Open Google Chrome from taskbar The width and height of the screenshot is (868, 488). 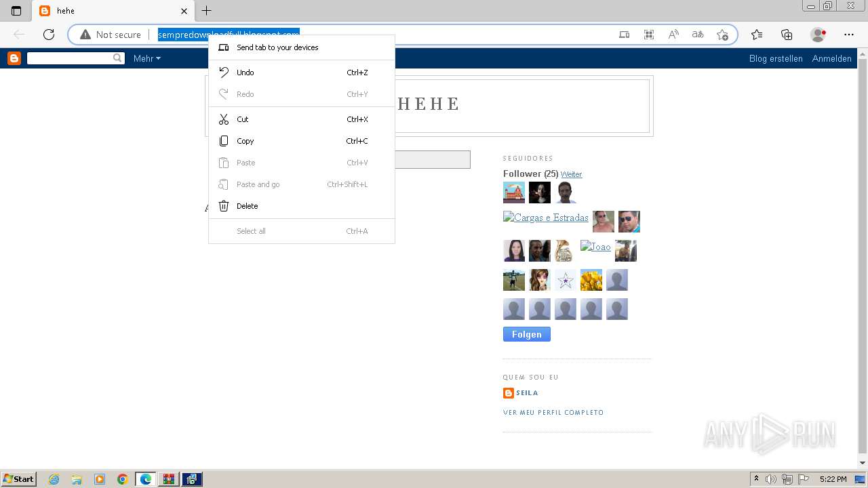click(x=123, y=479)
